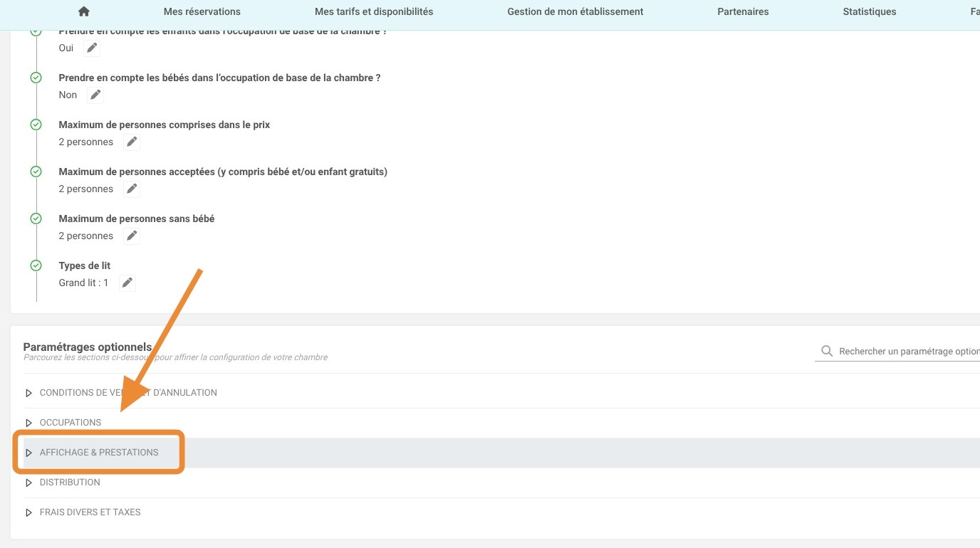
Task: Open the Statistiques menu
Action: (x=870, y=11)
